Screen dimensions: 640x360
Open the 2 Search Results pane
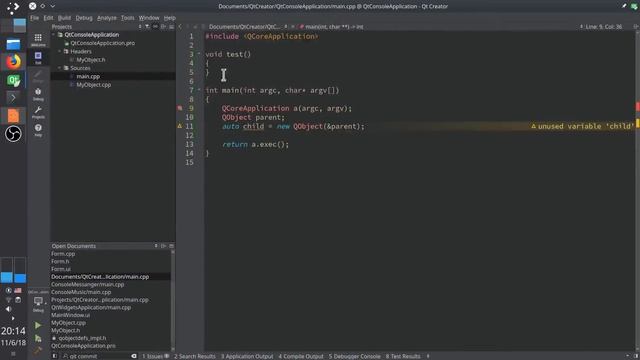tap(195, 356)
